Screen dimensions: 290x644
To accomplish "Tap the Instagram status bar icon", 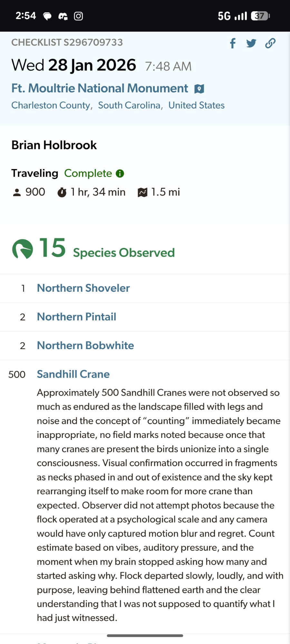I will coord(78,16).
